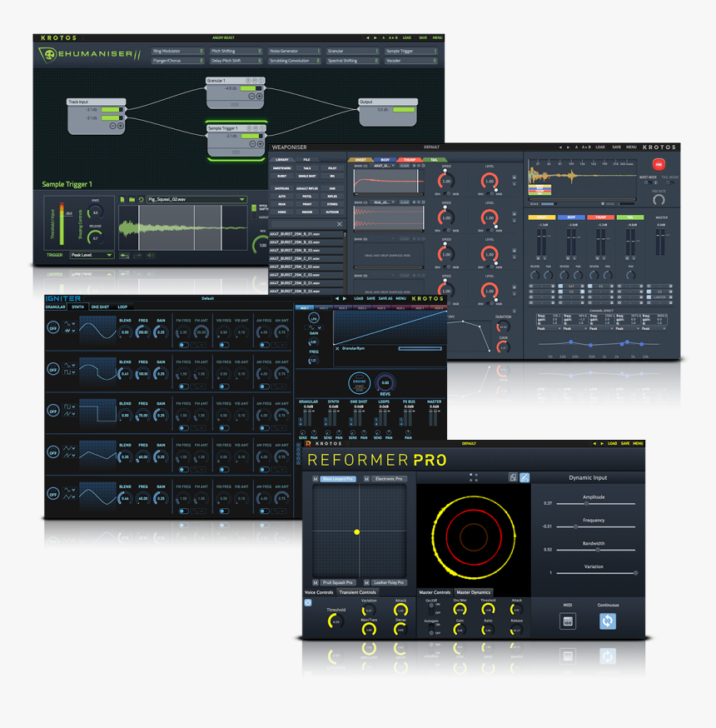716x728 pixels.
Task: Click speaker preview icon under Dehumaniser waveform
Action: point(151,256)
